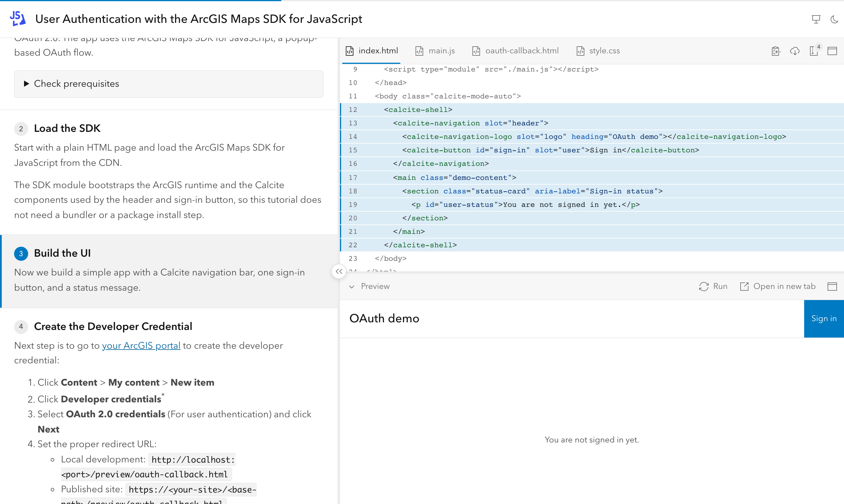844x504 pixels.
Task: Open the 'your ArcGIS portal' link
Action: (141, 345)
